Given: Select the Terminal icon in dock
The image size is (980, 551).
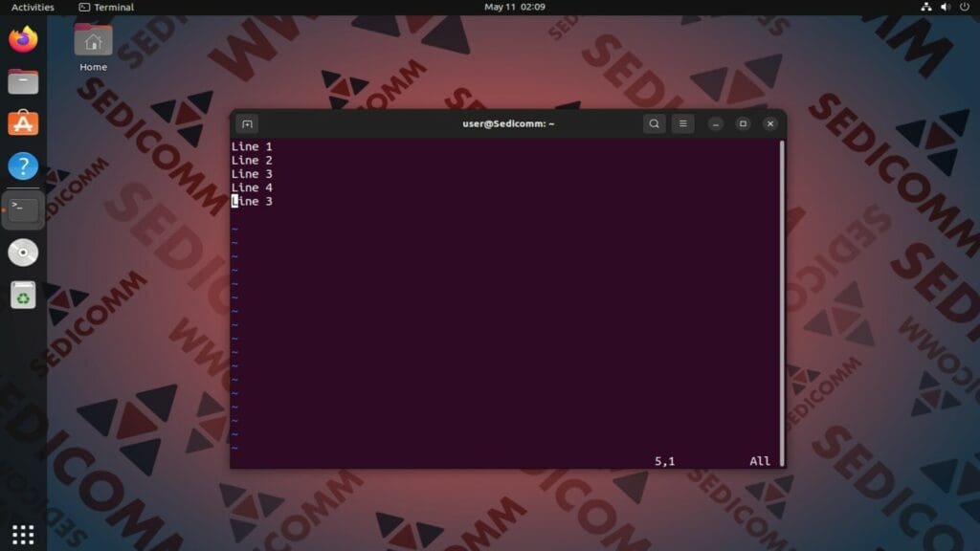Looking at the screenshot, I should click(x=23, y=209).
